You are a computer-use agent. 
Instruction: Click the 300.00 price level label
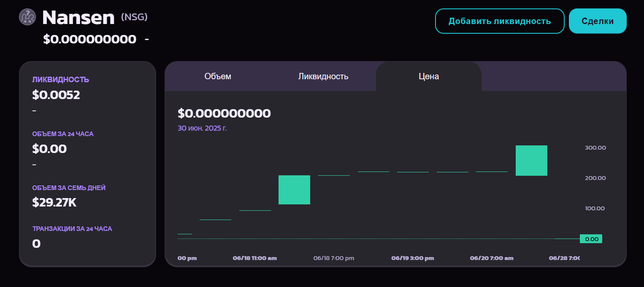(595, 148)
